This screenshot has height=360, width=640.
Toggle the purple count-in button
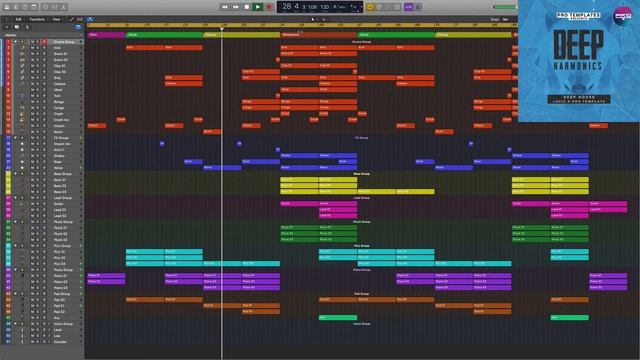[x=408, y=7]
